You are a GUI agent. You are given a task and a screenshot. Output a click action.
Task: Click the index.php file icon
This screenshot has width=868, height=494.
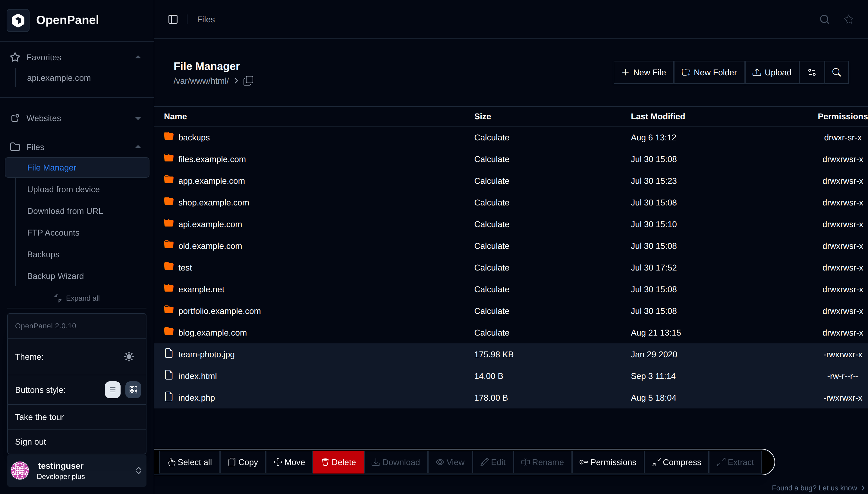pos(169,397)
